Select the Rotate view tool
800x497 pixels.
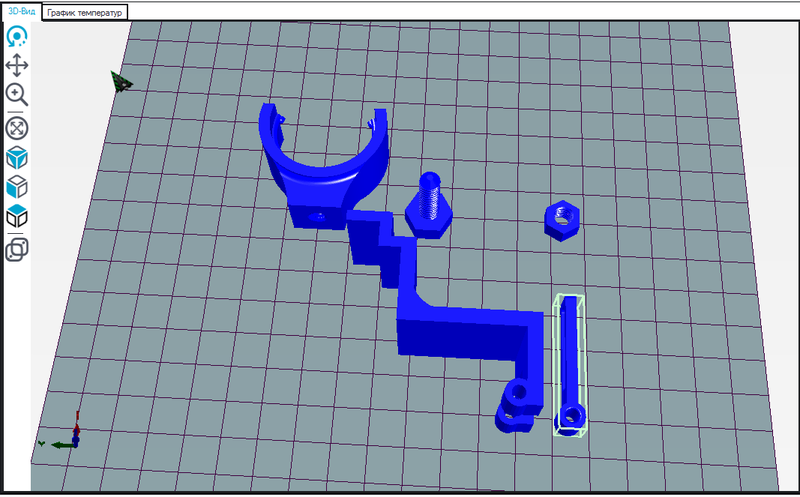[x=17, y=36]
